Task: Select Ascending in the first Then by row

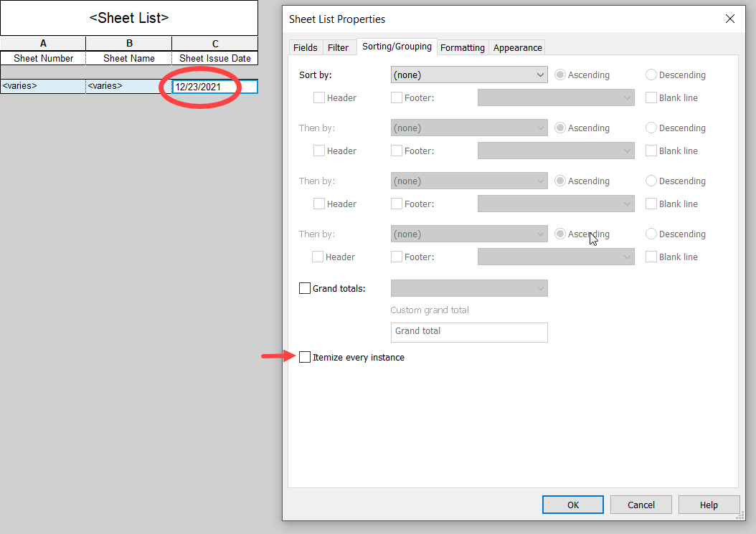Action: coord(560,128)
